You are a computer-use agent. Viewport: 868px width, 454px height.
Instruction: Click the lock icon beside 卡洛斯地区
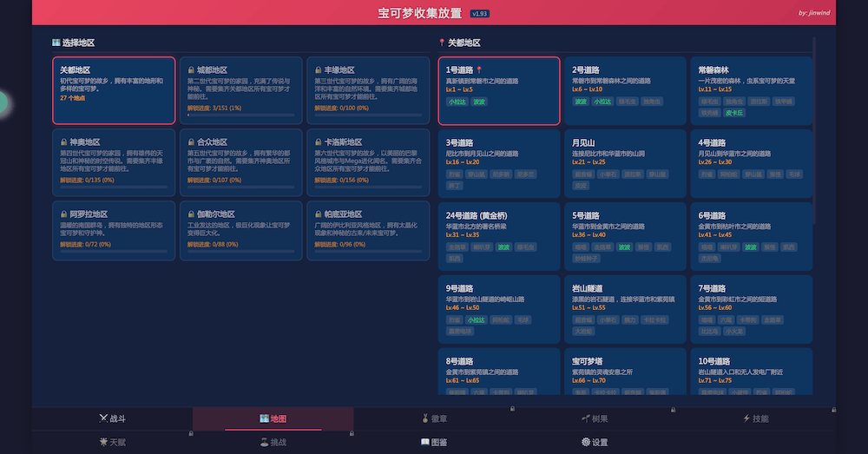318,142
